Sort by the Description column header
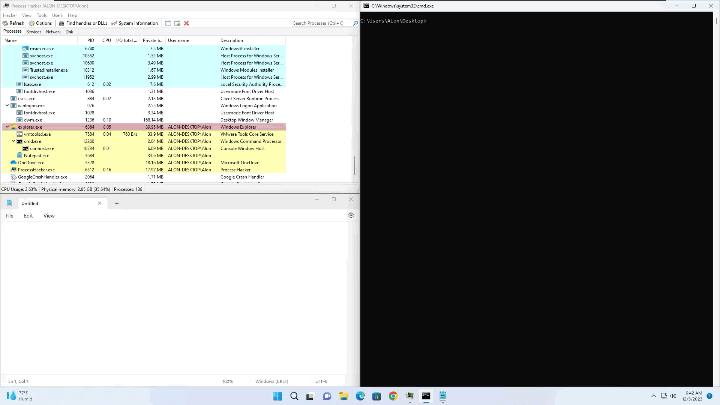720x405 pixels. click(x=252, y=40)
